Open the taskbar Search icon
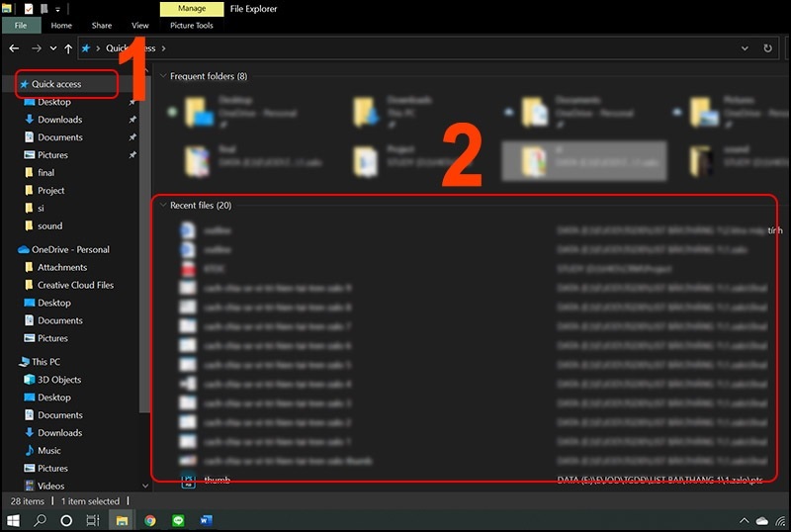This screenshot has width=791, height=532. point(41,520)
